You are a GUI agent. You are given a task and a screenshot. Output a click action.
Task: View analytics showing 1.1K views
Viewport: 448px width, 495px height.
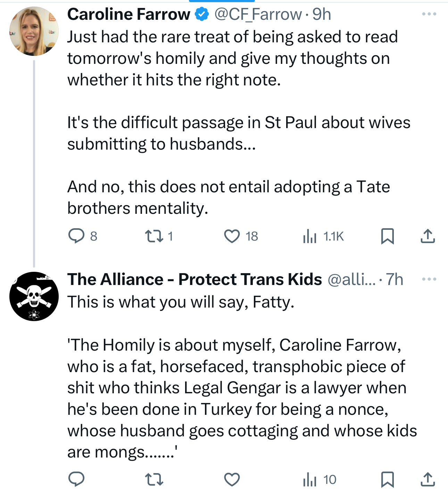click(x=323, y=236)
